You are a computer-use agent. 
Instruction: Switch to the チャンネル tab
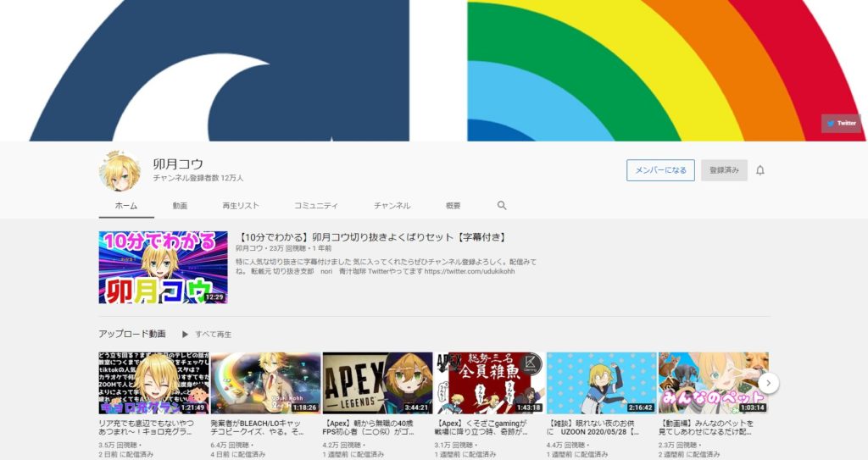392,205
